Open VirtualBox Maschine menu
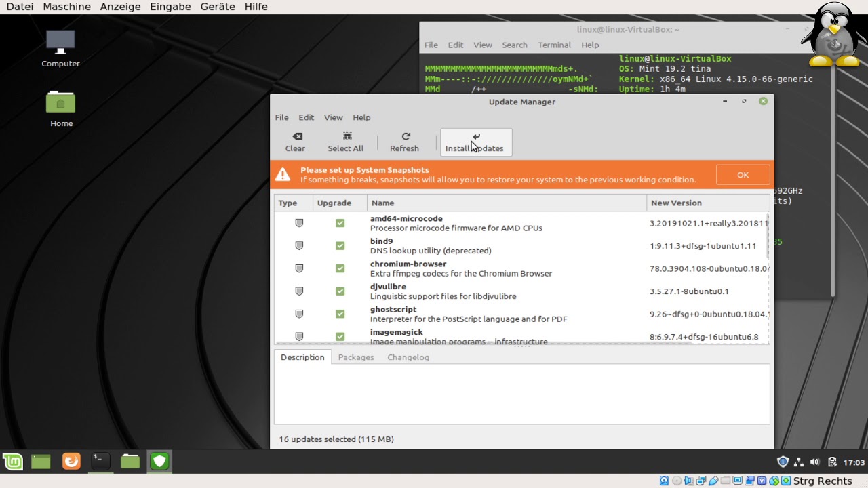 66,7
